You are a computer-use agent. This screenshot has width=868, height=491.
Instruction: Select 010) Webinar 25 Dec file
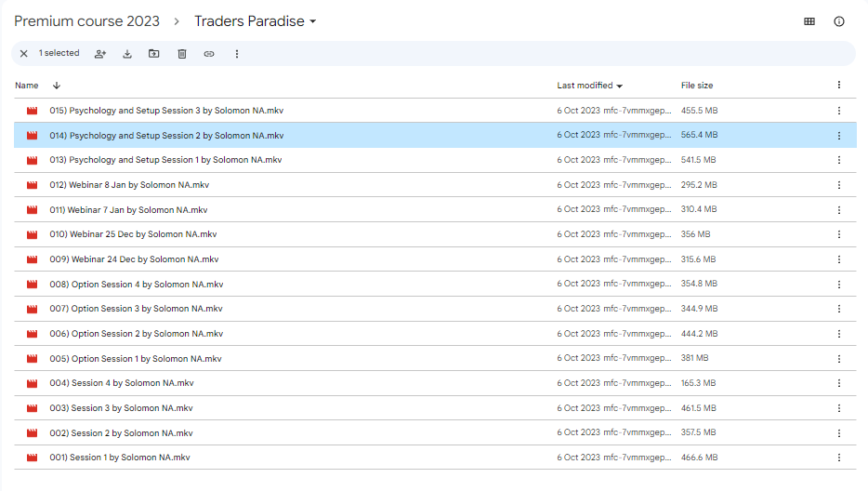(435, 234)
